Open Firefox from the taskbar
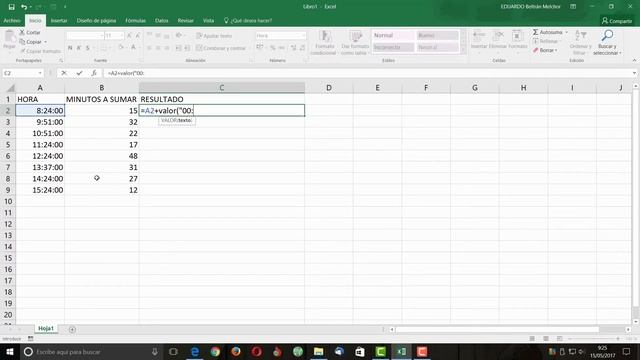This screenshot has height=360, width=640. 236,351
